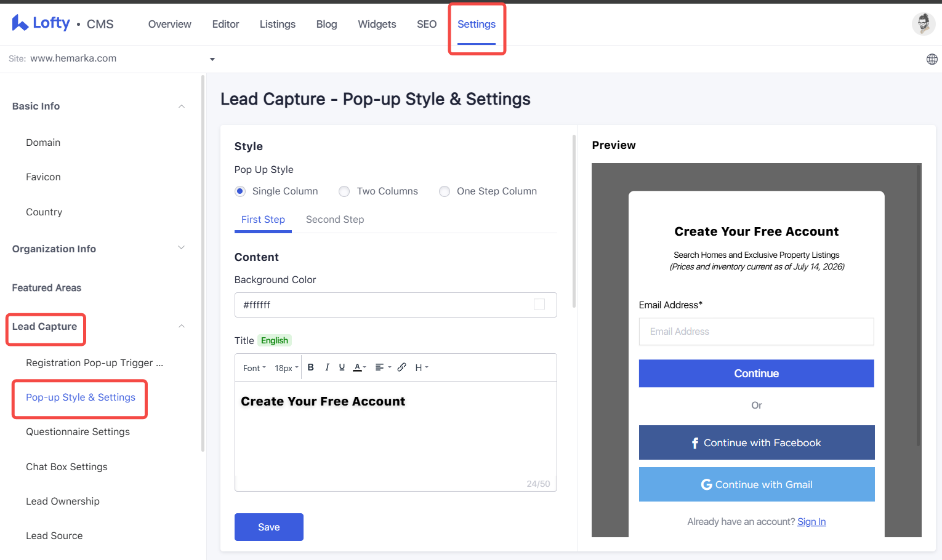942x560 pixels.
Task: Toggle italic formatting in Title editor
Action: tap(327, 367)
